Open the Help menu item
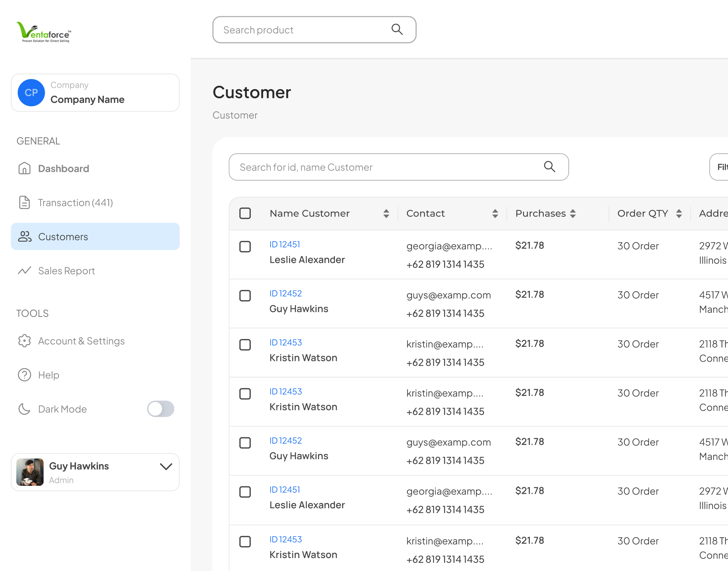Viewport: 728px width, 571px height. pos(95,375)
